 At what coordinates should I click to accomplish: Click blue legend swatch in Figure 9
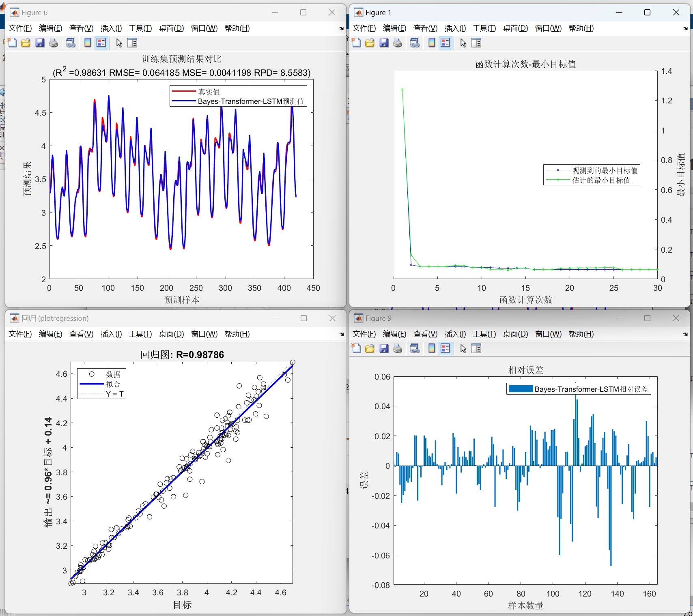[x=521, y=389]
